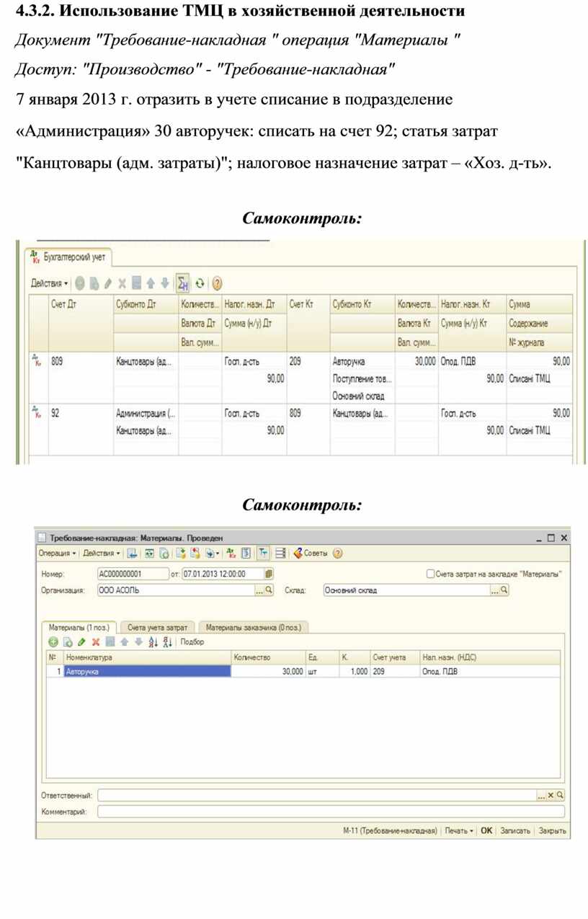Screen dimensions: 588x919
Task: Open Советы tips button
Action: (x=311, y=554)
